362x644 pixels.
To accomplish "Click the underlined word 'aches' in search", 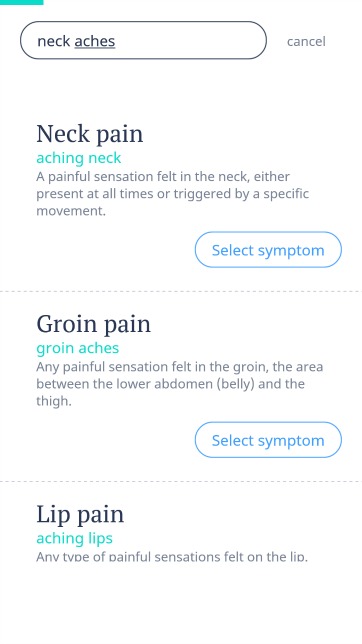I will tap(95, 41).
